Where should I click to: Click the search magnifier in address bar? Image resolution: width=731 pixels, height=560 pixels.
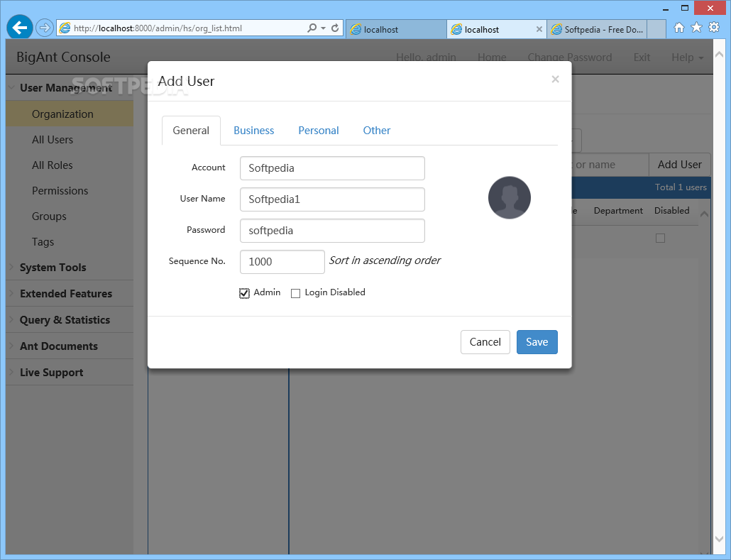point(312,28)
